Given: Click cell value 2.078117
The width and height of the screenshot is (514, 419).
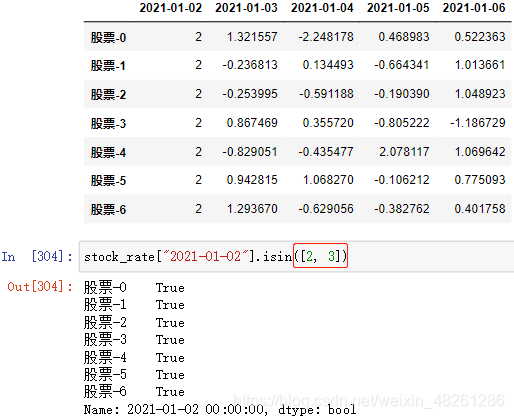Looking at the screenshot, I should coord(404,152).
